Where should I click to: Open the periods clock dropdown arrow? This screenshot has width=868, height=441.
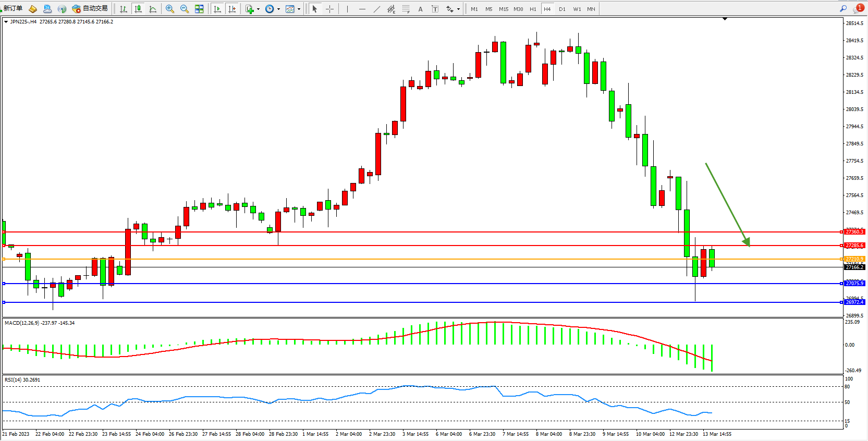point(278,9)
